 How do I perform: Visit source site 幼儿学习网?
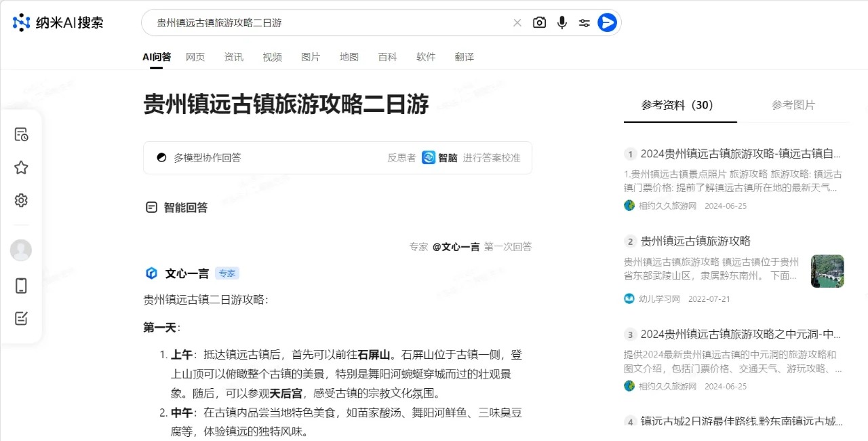coord(659,299)
